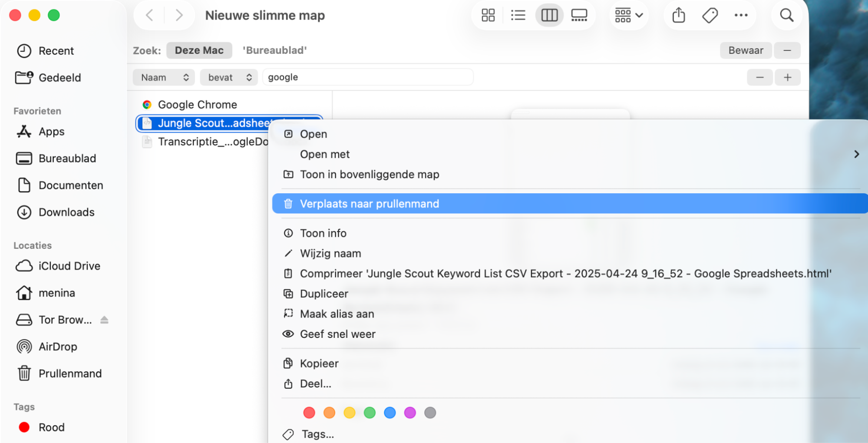The height and width of the screenshot is (443, 868).
Task: Switch to list view
Action: 518,15
